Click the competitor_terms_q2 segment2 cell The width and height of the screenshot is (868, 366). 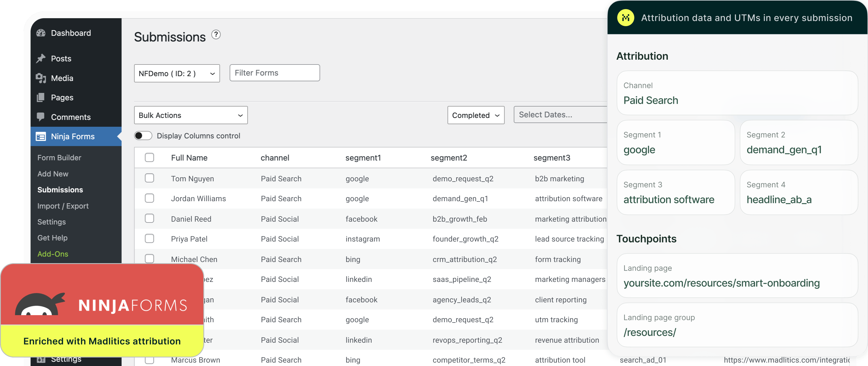coord(469,360)
